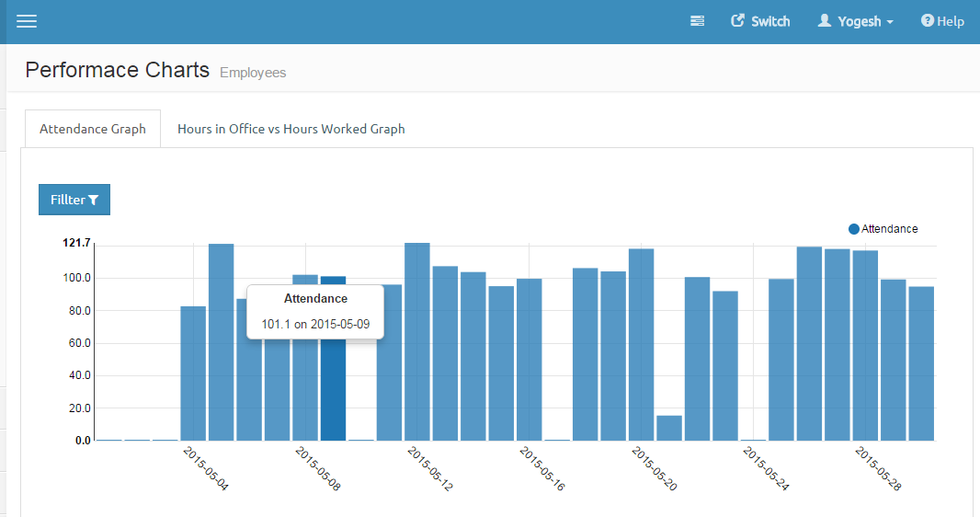This screenshot has height=517, width=980.
Task: Click the list icon in top navbar
Action: [x=698, y=21]
